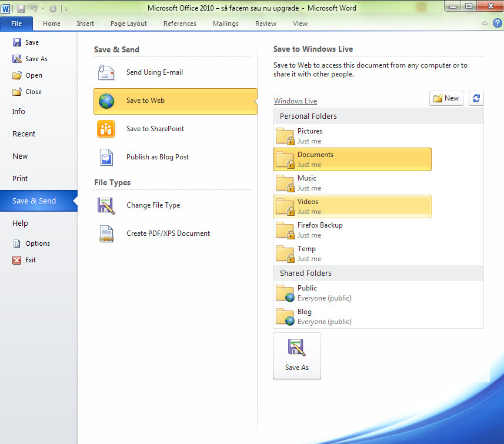Screen dimensions: 504x444
Task: Choose Publish as Blog Post label
Action: click(158, 157)
